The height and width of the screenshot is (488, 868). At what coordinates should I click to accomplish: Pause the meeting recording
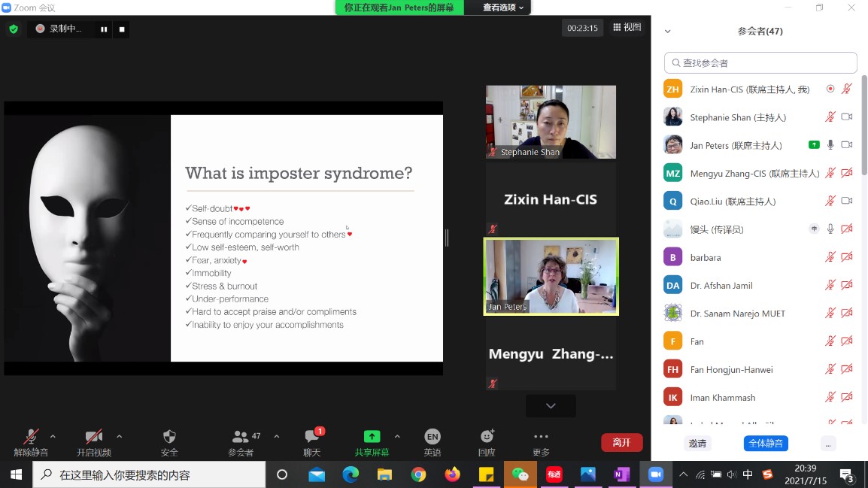point(104,29)
